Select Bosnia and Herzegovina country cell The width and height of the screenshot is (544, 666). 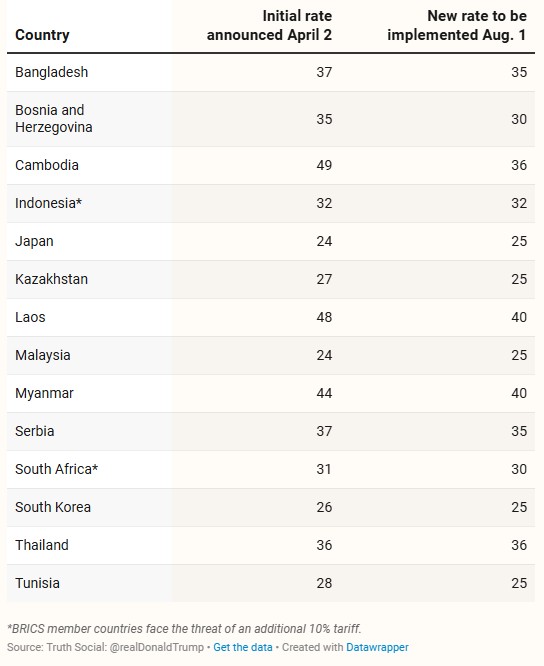point(54,119)
